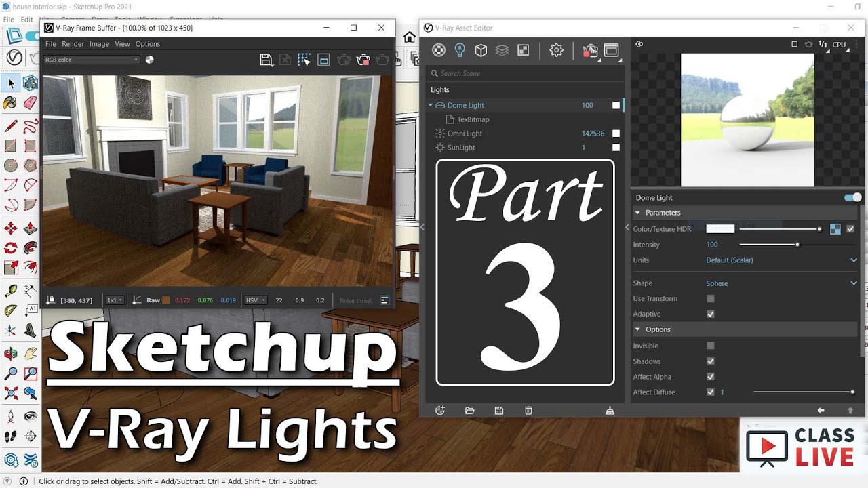The width and height of the screenshot is (868, 488).
Task: Uncheck the Affect Alpha checkbox
Action: pos(711,377)
